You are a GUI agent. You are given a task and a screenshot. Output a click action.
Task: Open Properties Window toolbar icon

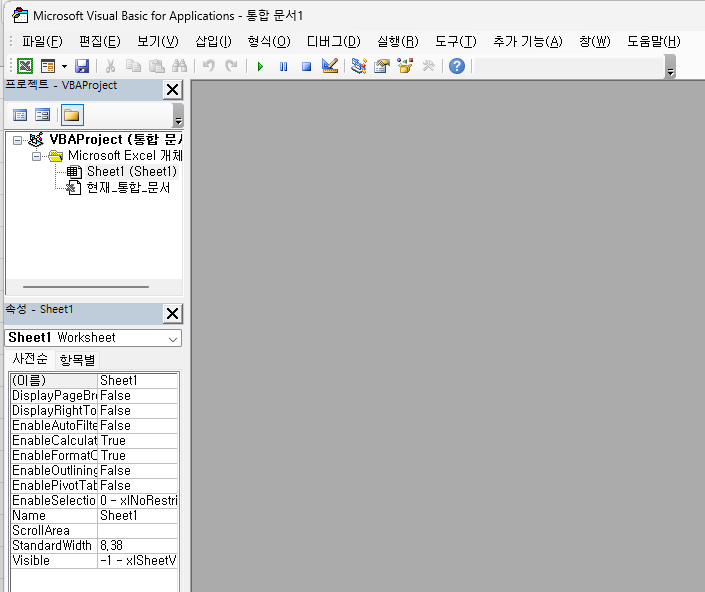coord(382,66)
